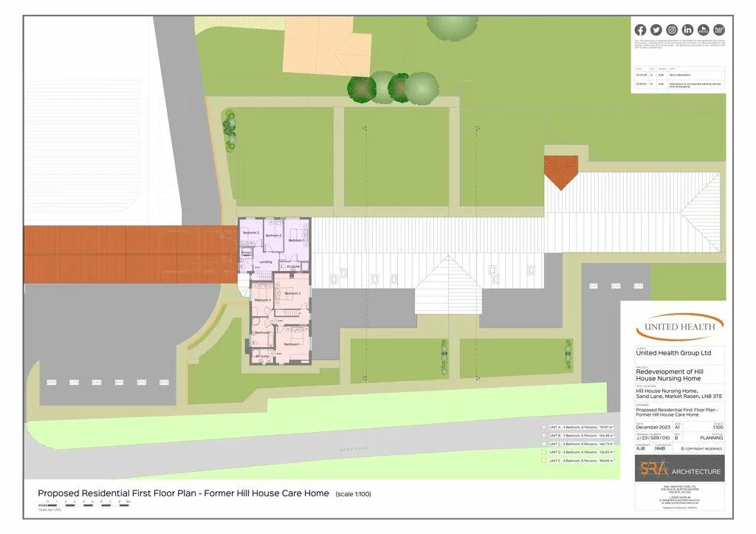Click the United Health logo
This screenshot has width=756, height=534.
pos(679,326)
